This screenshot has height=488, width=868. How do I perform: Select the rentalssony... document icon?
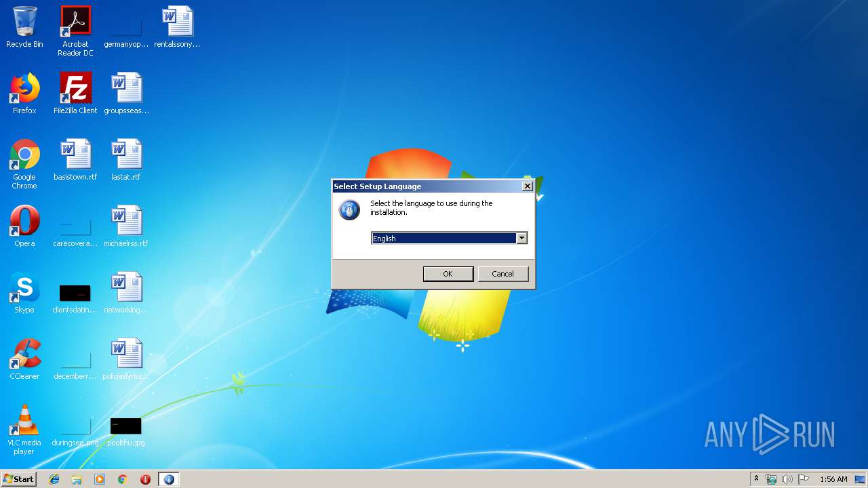pyautogui.click(x=177, y=27)
